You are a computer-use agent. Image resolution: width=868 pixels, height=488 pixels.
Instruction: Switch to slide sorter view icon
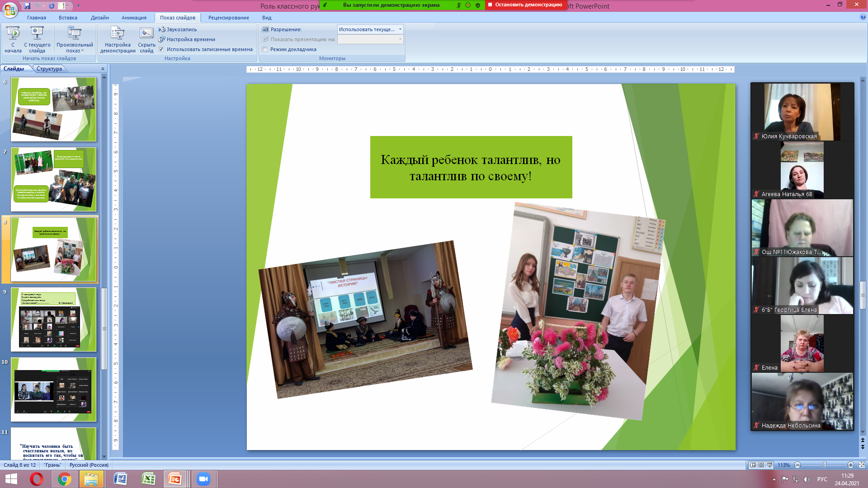pos(761,465)
